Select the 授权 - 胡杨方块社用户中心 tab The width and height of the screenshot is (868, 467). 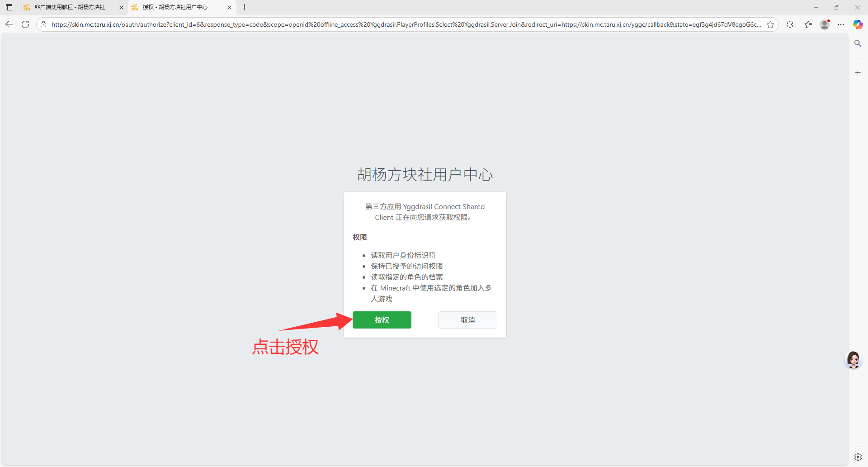click(176, 7)
